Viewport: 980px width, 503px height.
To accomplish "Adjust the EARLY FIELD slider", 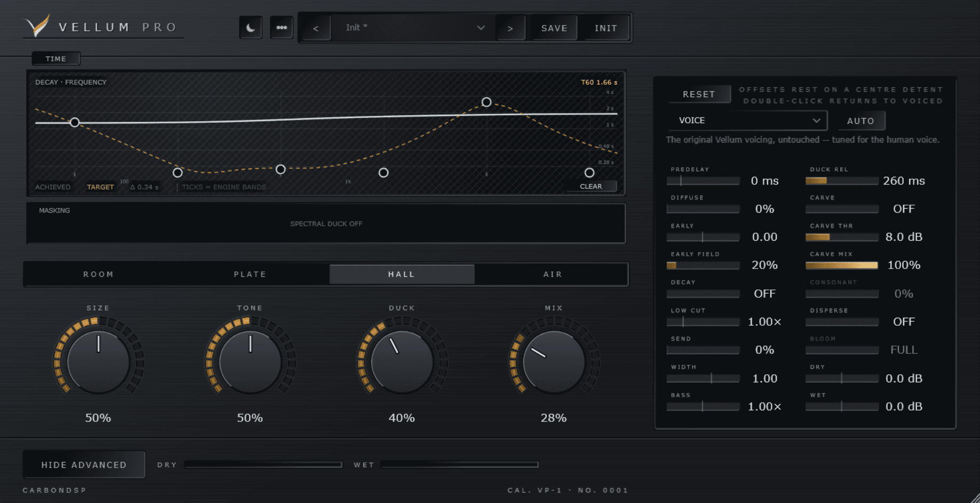I will tap(703, 265).
